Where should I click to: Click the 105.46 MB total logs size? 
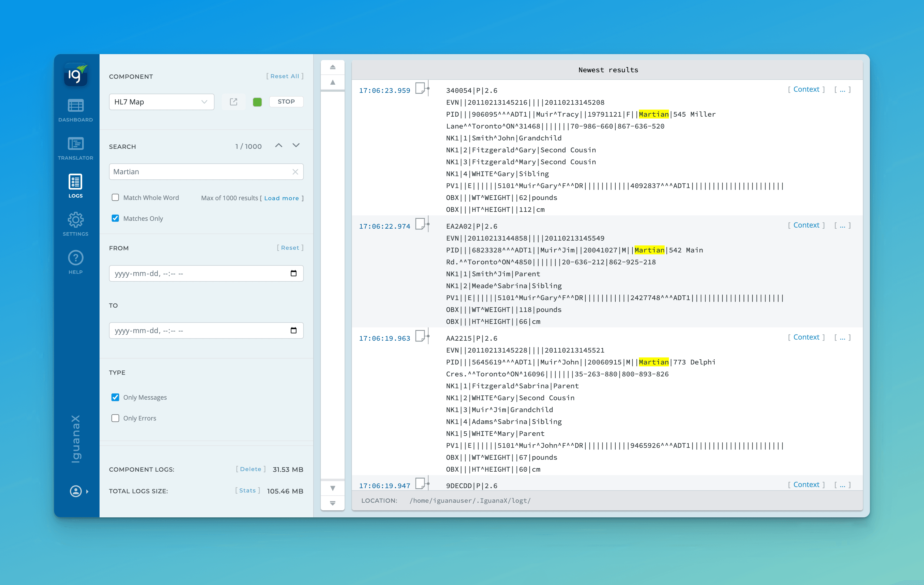(x=285, y=491)
